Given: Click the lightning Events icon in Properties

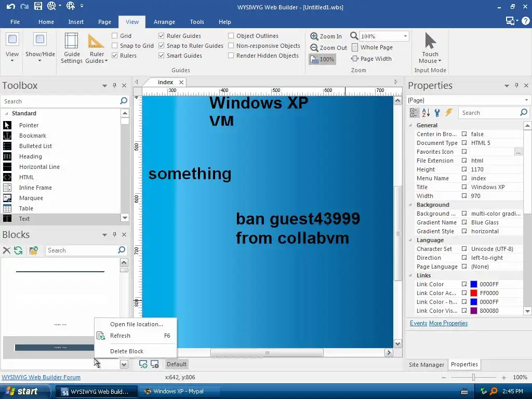Looking at the screenshot, I should [449, 113].
